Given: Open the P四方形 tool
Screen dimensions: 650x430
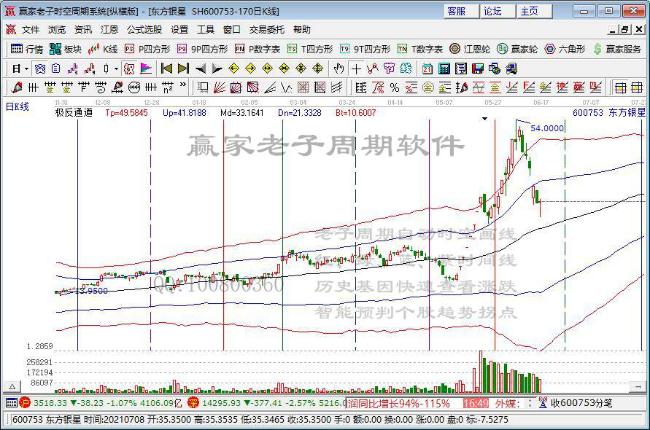Looking at the screenshot, I should (x=147, y=49).
